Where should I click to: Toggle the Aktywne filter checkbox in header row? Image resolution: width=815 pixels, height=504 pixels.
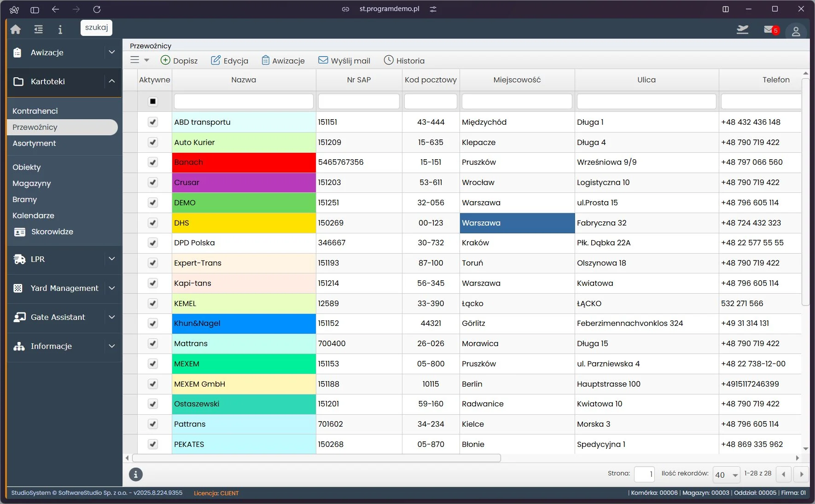(x=153, y=101)
